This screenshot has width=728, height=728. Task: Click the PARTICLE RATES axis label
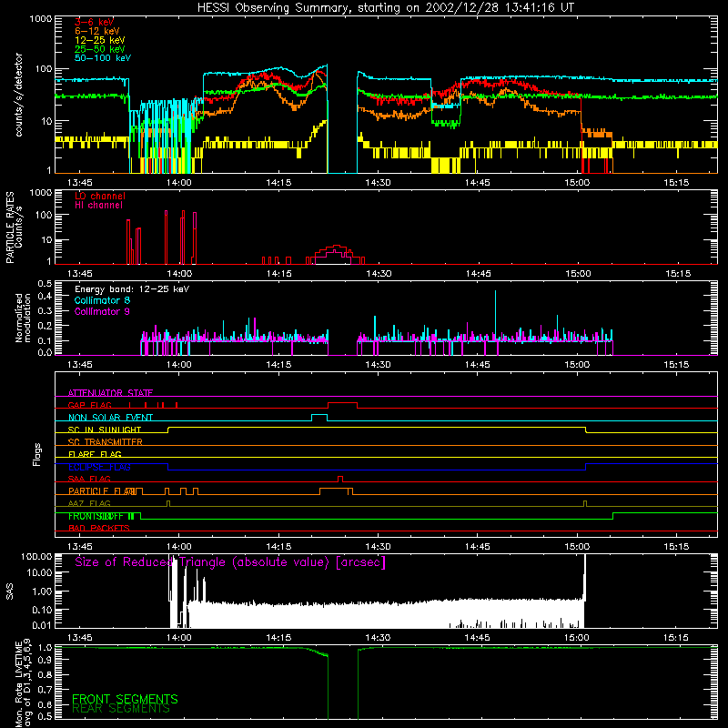10,227
